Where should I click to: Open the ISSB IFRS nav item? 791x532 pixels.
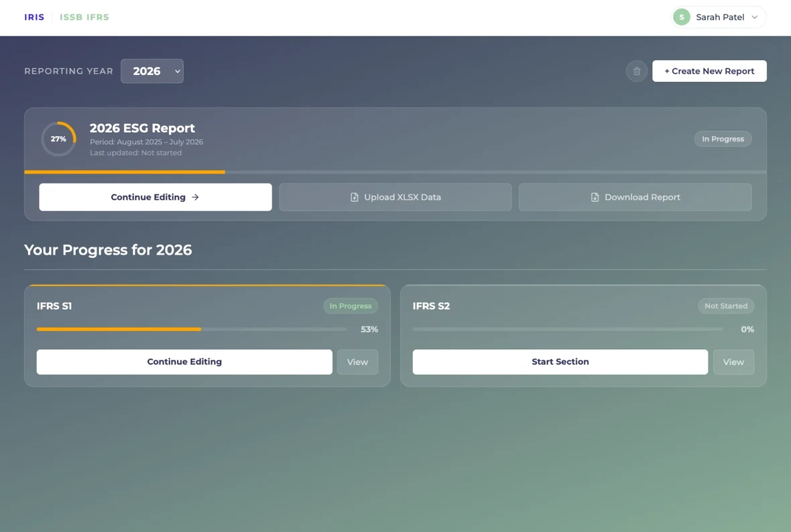click(x=84, y=17)
